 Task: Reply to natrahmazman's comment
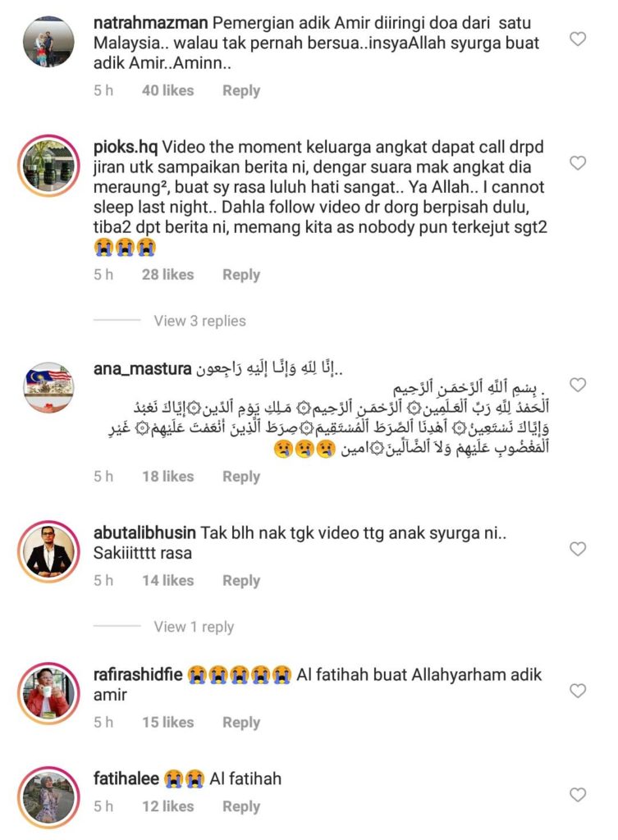coord(241,90)
